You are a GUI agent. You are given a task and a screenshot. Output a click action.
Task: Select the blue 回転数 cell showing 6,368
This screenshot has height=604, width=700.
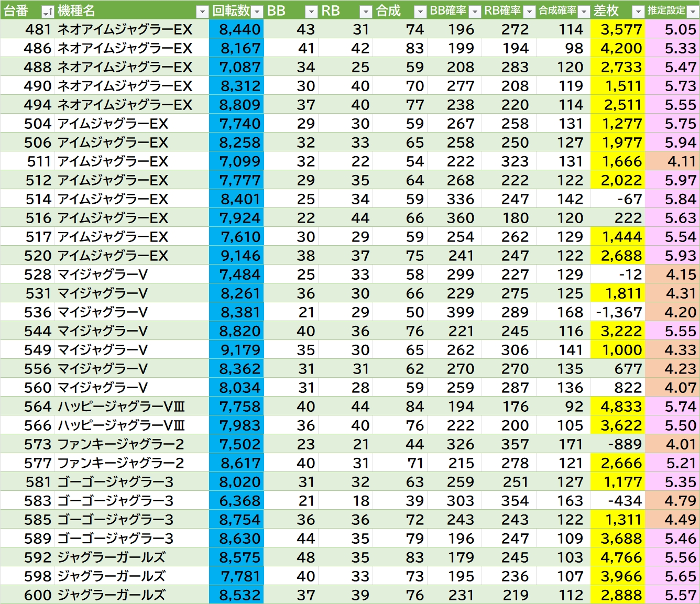(236, 501)
